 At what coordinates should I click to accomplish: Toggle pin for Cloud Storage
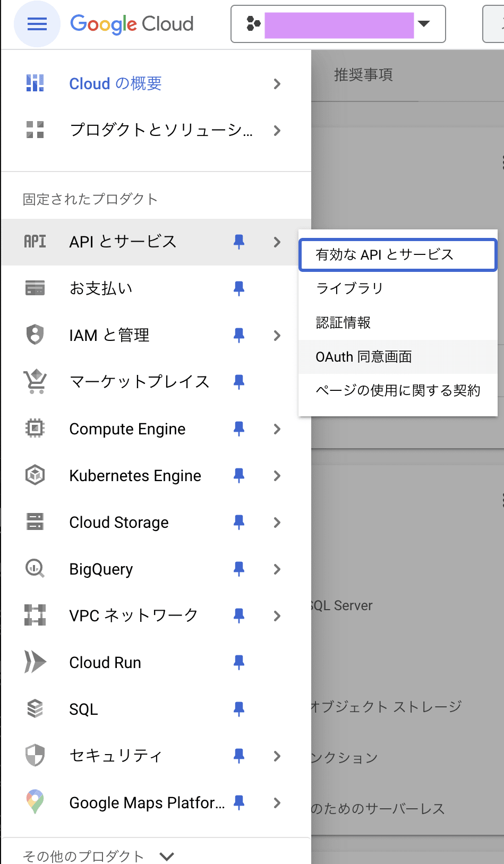tap(239, 523)
